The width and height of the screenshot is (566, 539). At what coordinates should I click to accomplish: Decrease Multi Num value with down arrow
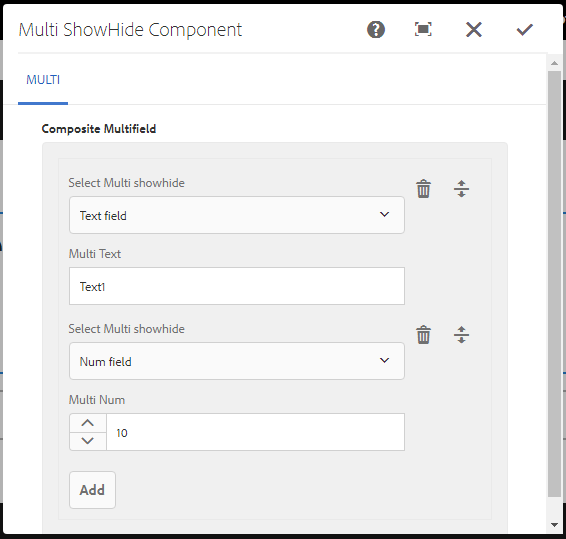pyautogui.click(x=88, y=441)
